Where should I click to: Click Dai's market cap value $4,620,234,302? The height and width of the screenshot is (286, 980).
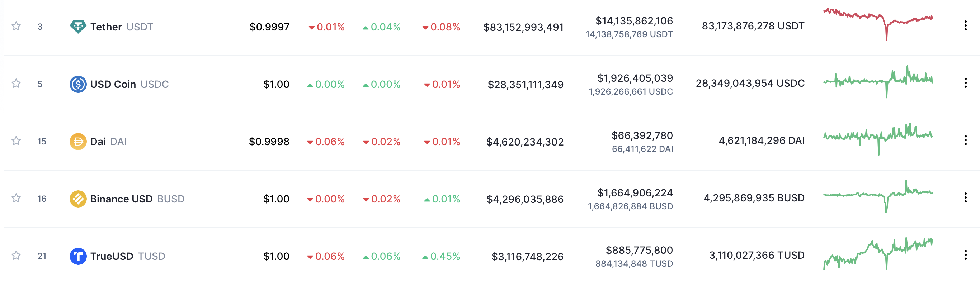point(525,142)
